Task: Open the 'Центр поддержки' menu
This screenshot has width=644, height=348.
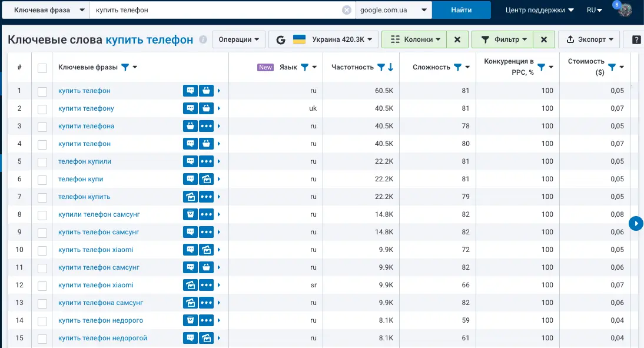Action: pos(539,10)
